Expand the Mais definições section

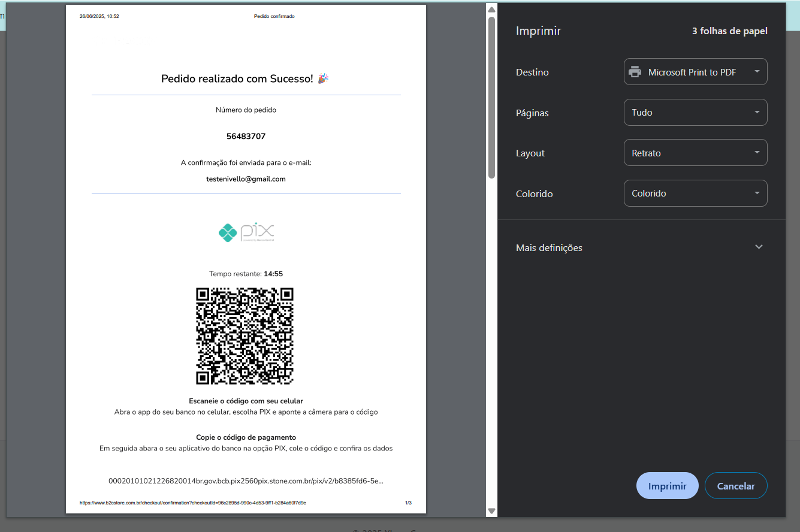(641, 247)
